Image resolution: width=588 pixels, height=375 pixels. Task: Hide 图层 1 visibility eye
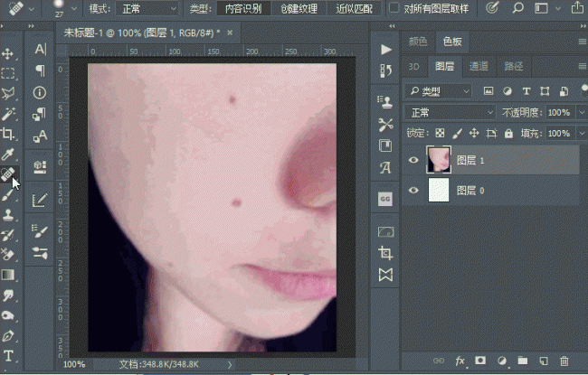point(413,160)
